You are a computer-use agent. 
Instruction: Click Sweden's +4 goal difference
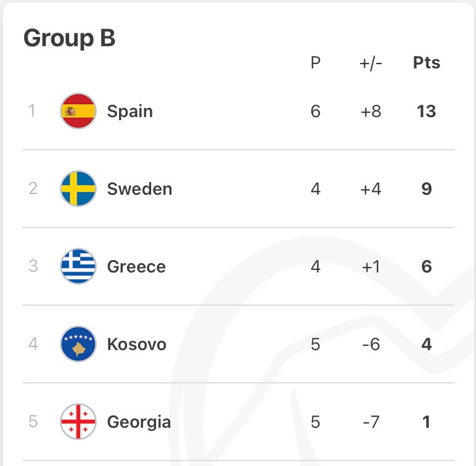point(371,189)
